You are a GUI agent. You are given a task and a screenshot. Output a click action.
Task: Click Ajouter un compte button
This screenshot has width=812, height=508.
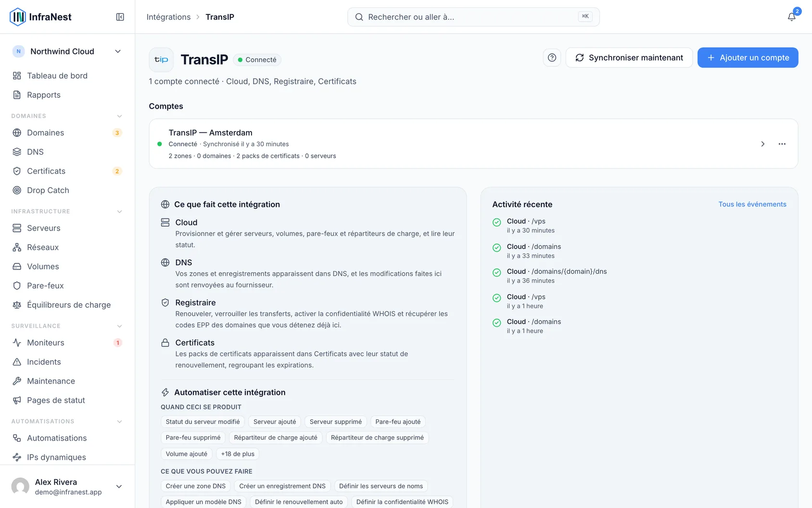point(748,58)
